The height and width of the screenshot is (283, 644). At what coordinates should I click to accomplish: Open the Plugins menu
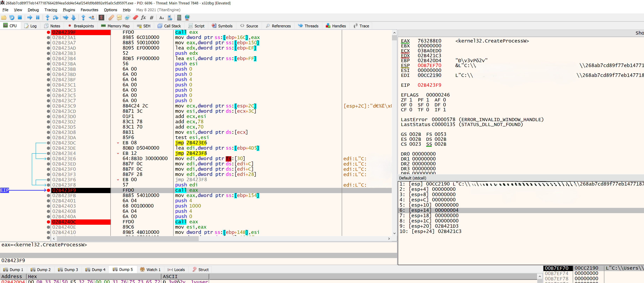click(69, 10)
